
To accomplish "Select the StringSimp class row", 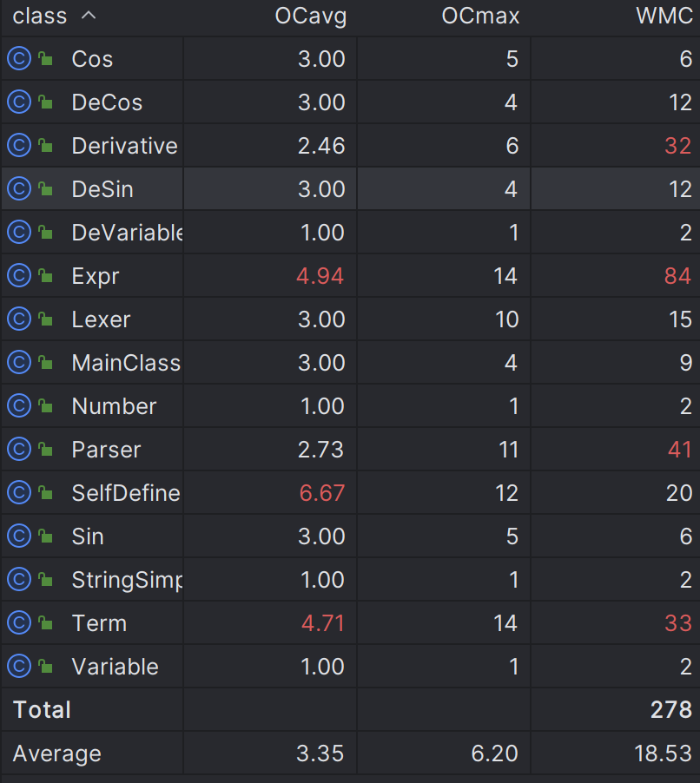I will click(x=351, y=580).
